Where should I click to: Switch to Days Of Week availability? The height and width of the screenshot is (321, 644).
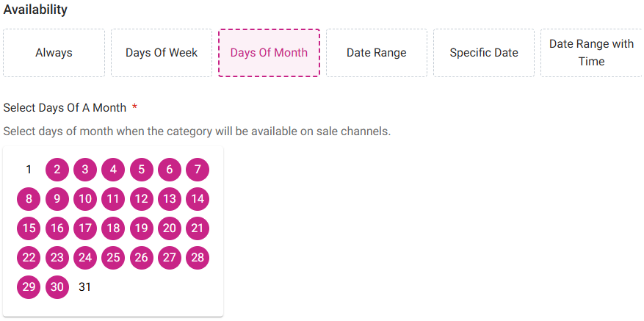click(x=162, y=53)
